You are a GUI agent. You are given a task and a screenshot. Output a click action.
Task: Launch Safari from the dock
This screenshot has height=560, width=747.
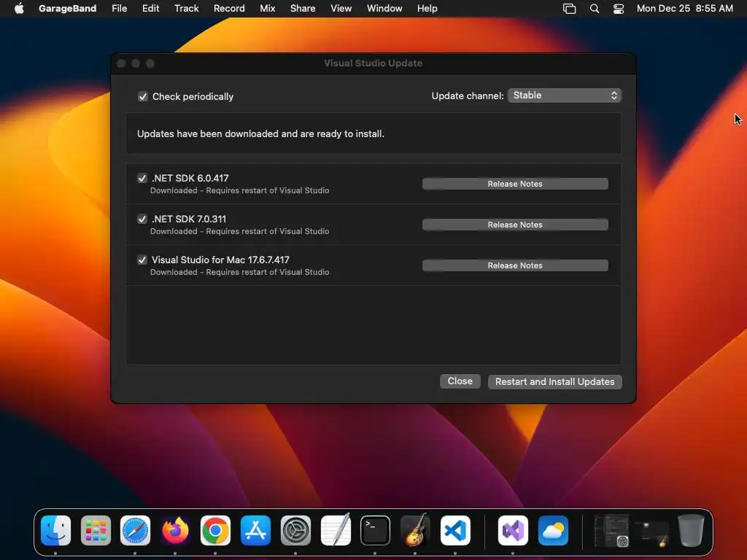point(135,531)
